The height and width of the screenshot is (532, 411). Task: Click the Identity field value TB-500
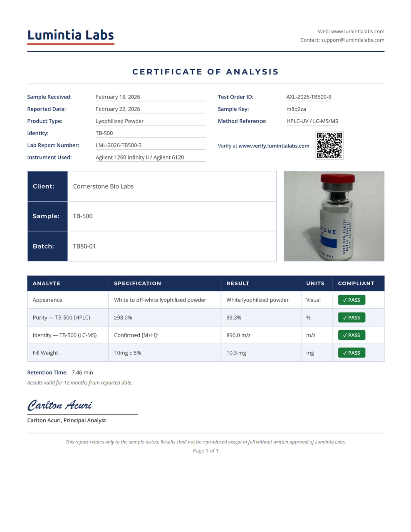pyautogui.click(x=104, y=133)
